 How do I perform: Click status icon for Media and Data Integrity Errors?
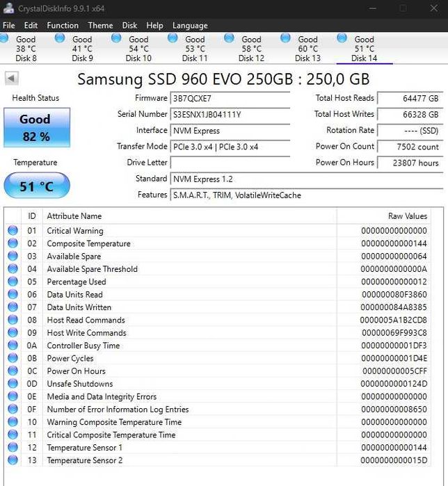click(x=13, y=396)
